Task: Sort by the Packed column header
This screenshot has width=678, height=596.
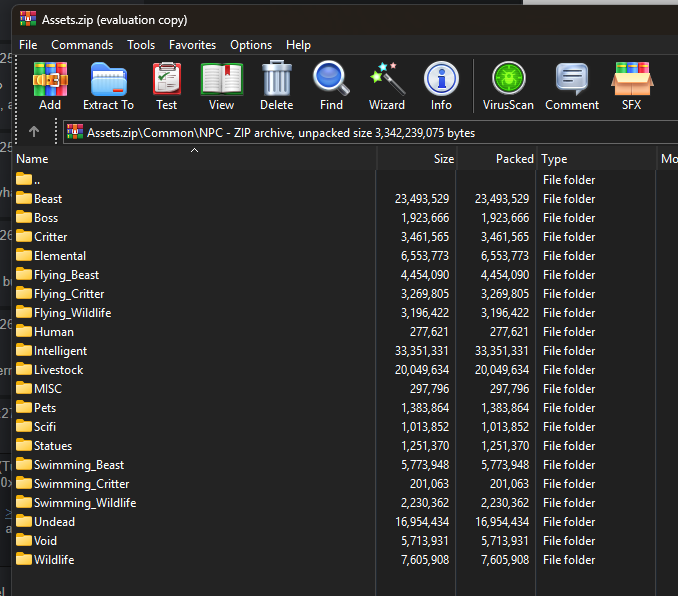Action: point(496,159)
